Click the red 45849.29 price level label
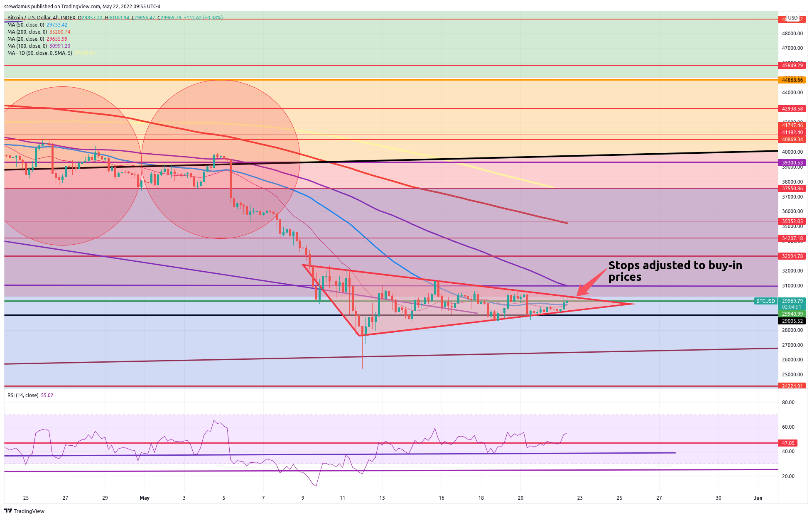812x518 pixels. (792, 66)
